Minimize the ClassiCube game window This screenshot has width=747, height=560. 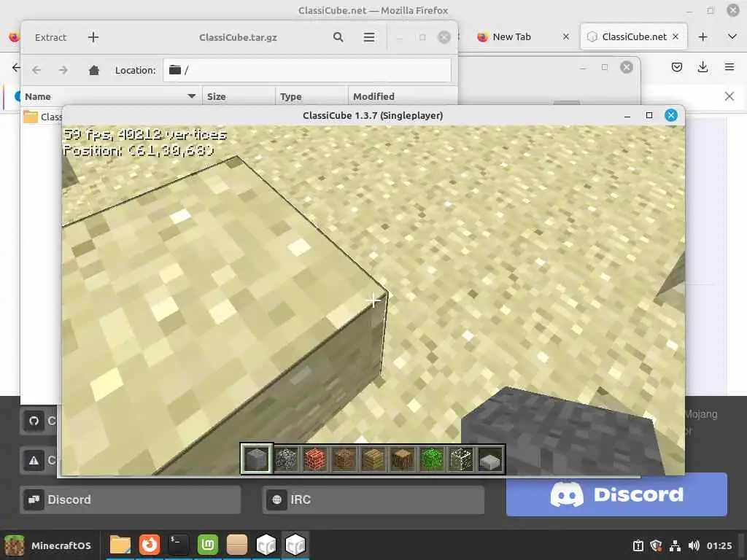pyautogui.click(x=627, y=115)
